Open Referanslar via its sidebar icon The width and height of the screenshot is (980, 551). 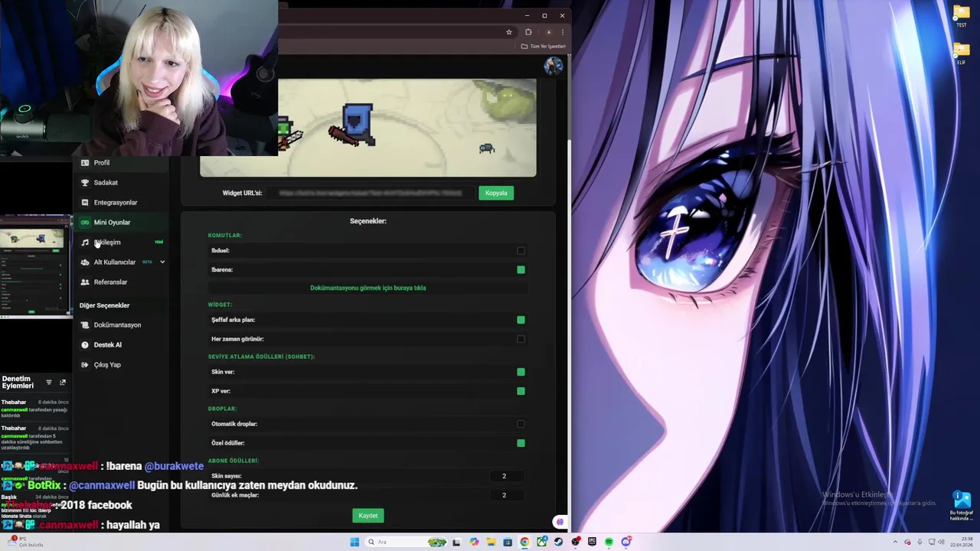[85, 282]
